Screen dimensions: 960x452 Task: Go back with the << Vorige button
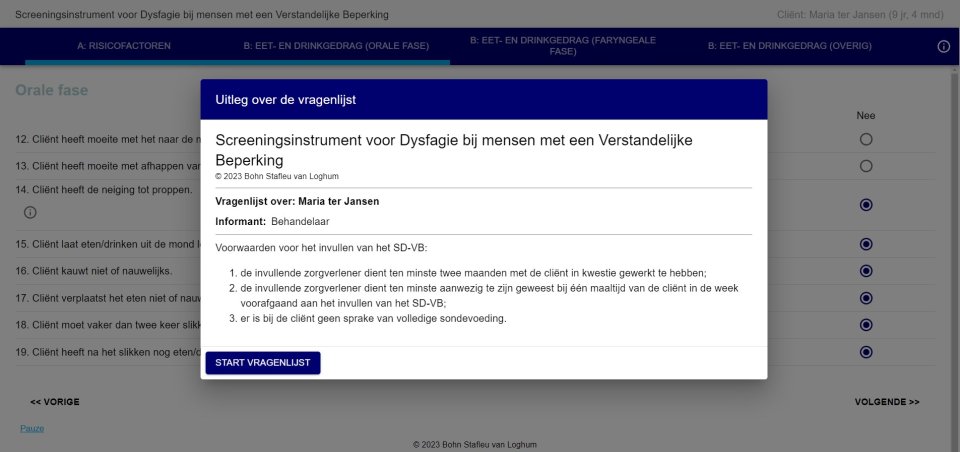click(x=55, y=402)
